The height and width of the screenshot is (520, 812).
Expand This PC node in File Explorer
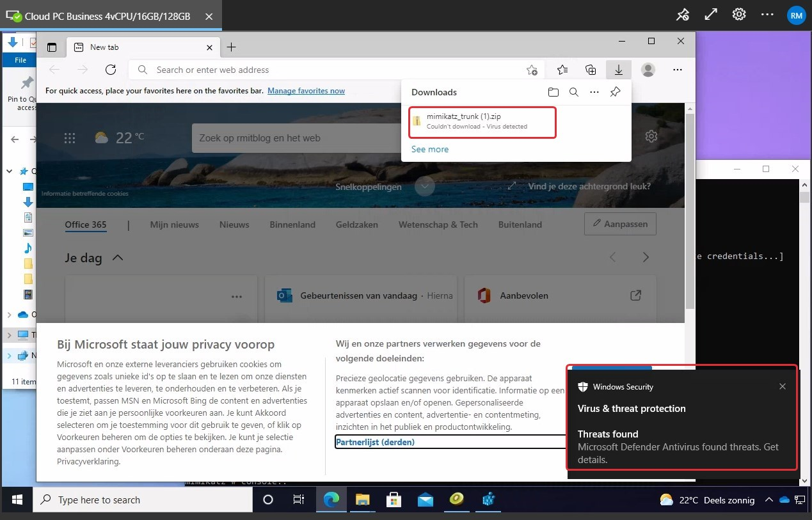tap(10, 335)
